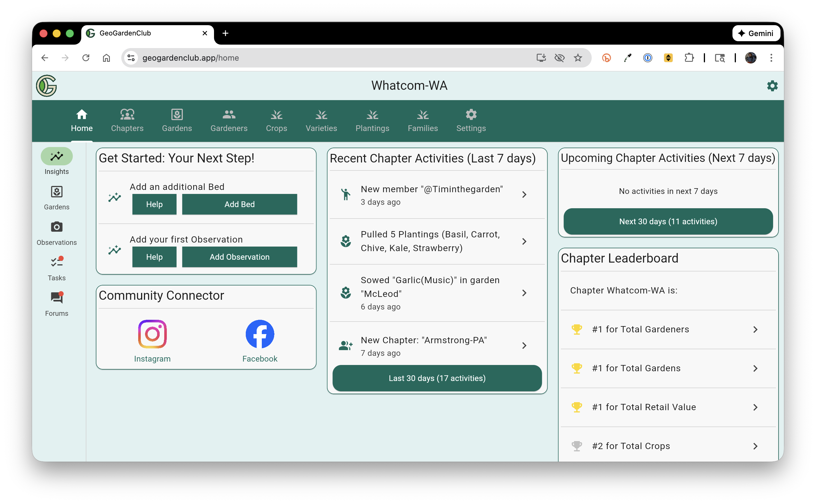Expand the new member Timinthegarden activity
Image resolution: width=816 pixels, height=504 pixels.
click(x=524, y=195)
